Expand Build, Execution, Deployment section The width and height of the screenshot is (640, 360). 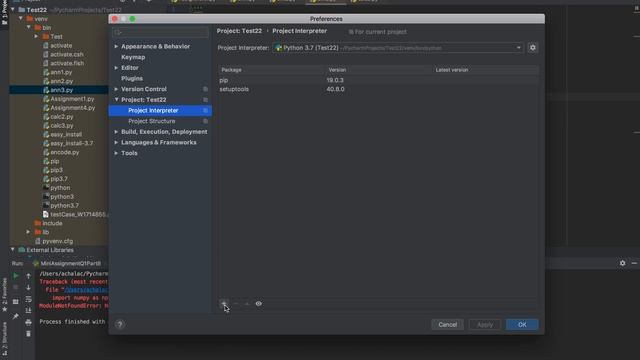[116, 132]
